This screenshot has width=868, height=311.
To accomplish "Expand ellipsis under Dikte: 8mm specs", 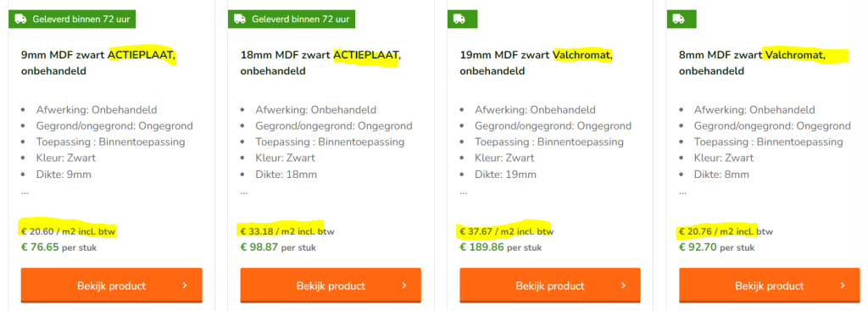I will point(682,193).
